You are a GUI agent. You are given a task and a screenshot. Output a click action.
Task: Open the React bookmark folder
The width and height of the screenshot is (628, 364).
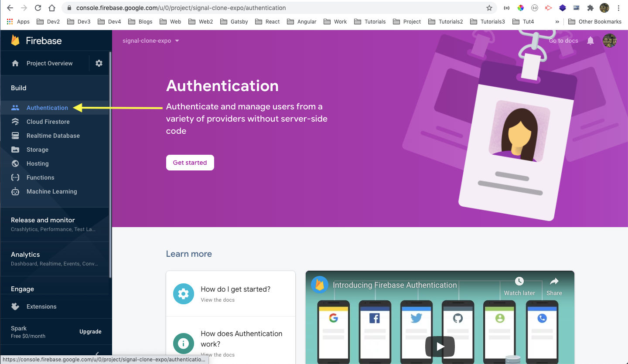point(268,21)
